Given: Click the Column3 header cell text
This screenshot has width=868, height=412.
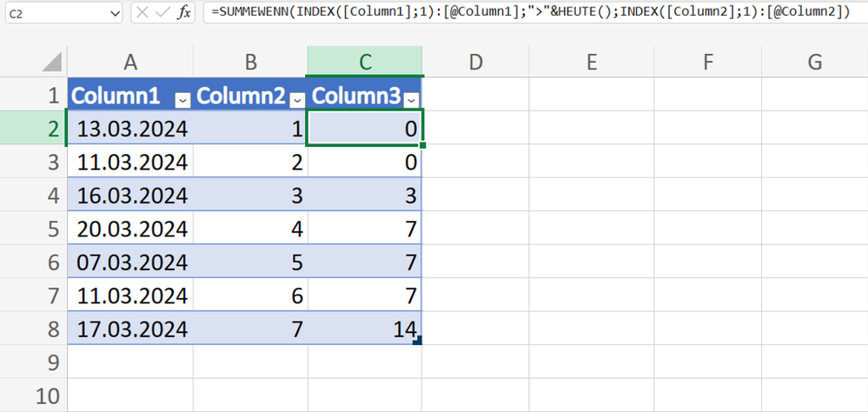Looking at the screenshot, I should (356, 96).
